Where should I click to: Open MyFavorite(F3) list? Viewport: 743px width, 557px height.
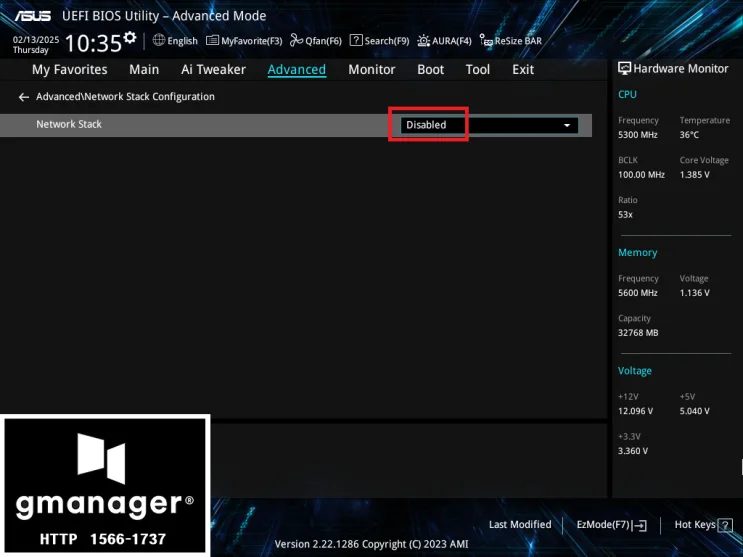coord(244,41)
